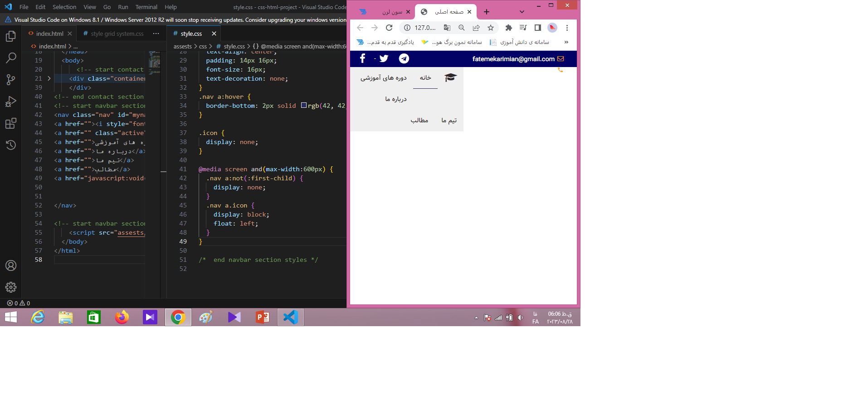
Task: Open the Help menu
Action: click(x=171, y=7)
